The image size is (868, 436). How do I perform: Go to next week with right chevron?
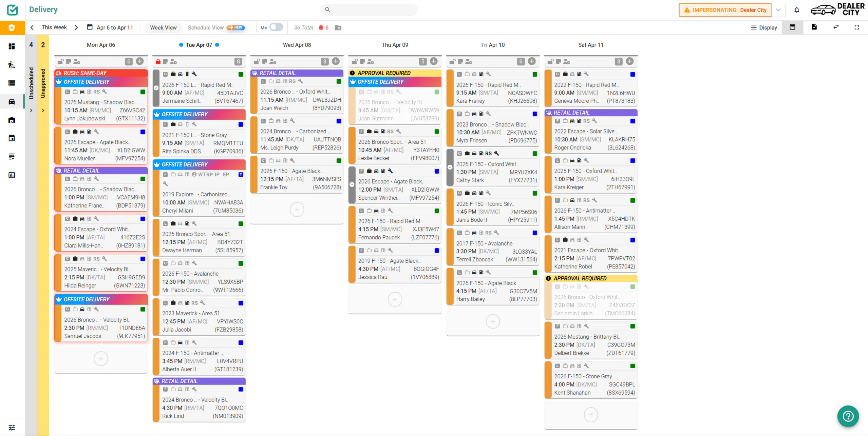(x=76, y=27)
